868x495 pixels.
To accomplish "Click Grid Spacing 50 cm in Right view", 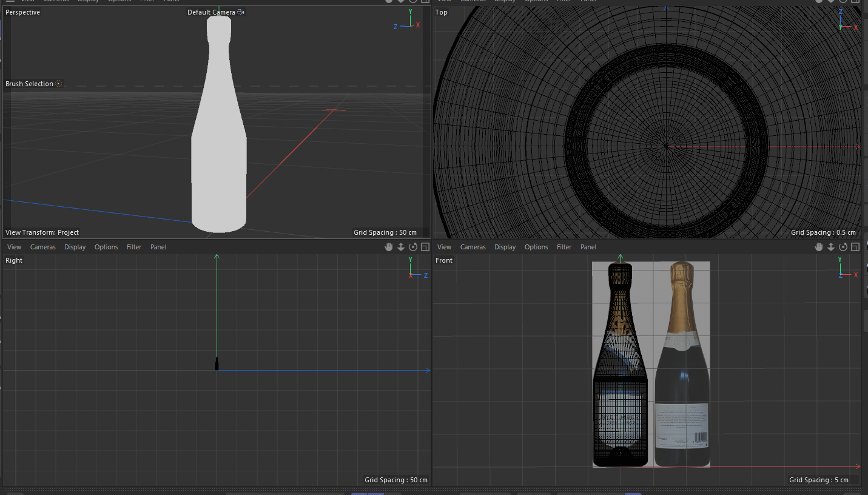I will pos(396,480).
